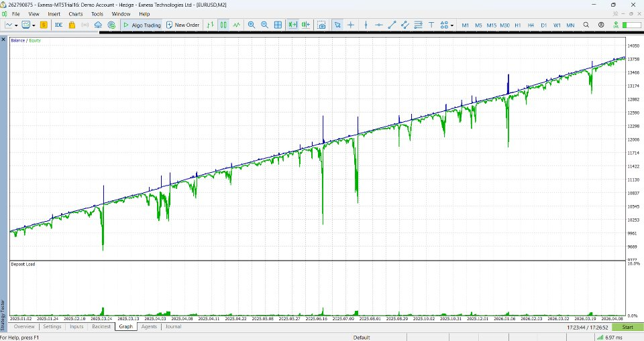Open the user account profile icon
This screenshot has height=341, width=644.
[x=601, y=25]
